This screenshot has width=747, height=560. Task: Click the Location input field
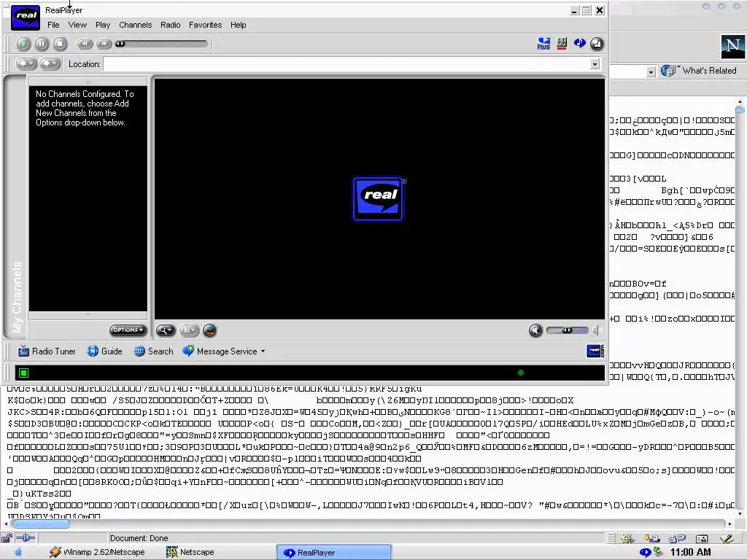point(347,64)
